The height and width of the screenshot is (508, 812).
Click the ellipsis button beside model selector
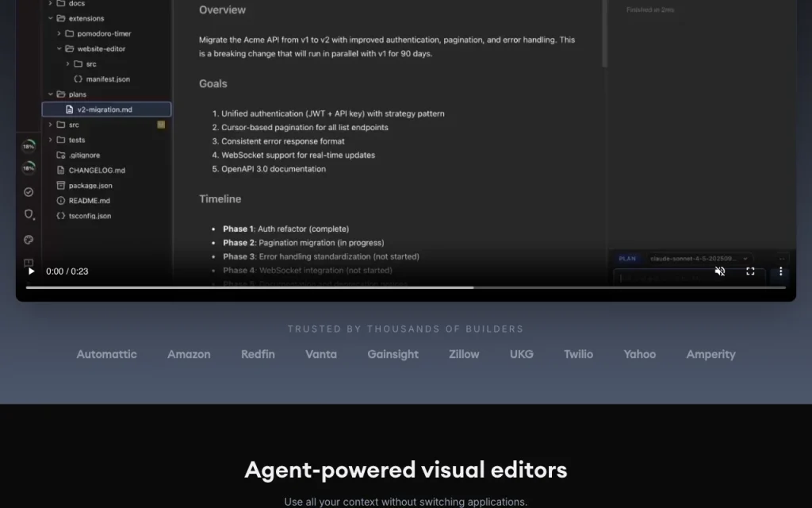pos(782,259)
